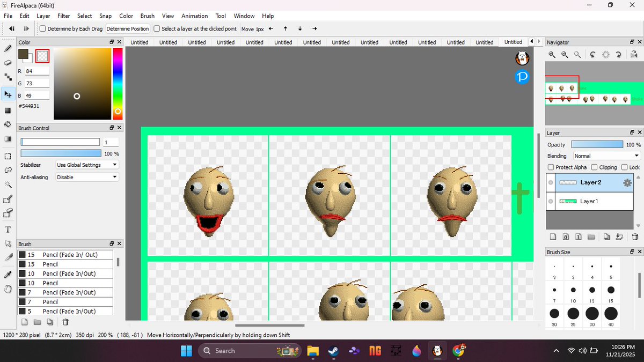The height and width of the screenshot is (362, 644).
Task: Open the Filter menu
Action: [x=63, y=16]
